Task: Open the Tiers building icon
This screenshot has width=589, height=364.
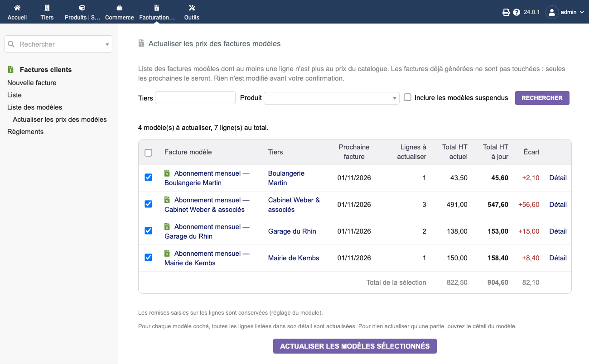Action: tap(47, 8)
